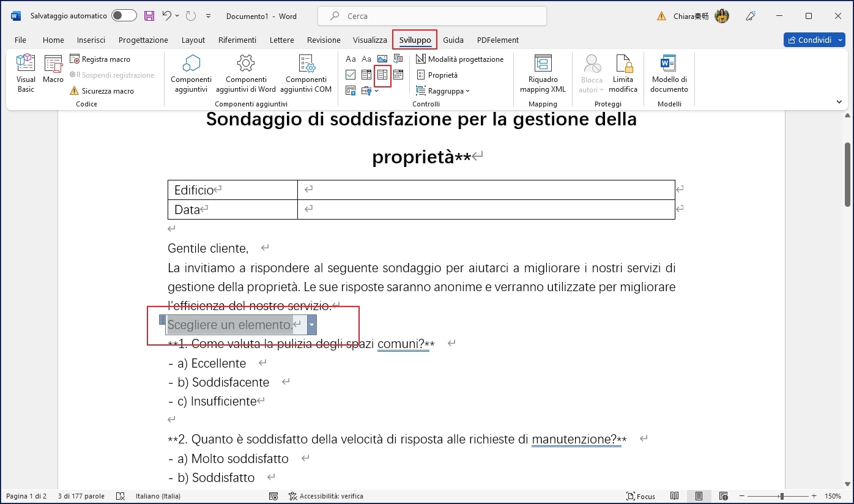The height and width of the screenshot is (504, 854).
Task: Switch to the Home tab
Action: [53, 40]
